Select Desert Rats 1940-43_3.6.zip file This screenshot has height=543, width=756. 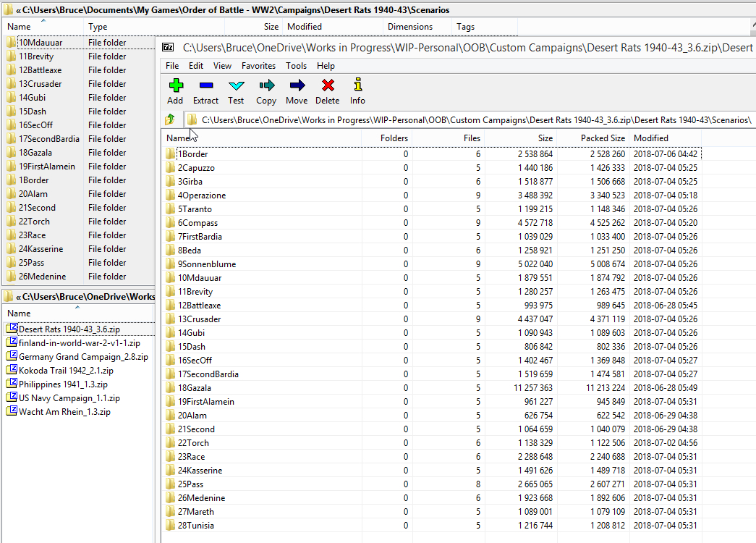pyautogui.click(x=69, y=329)
